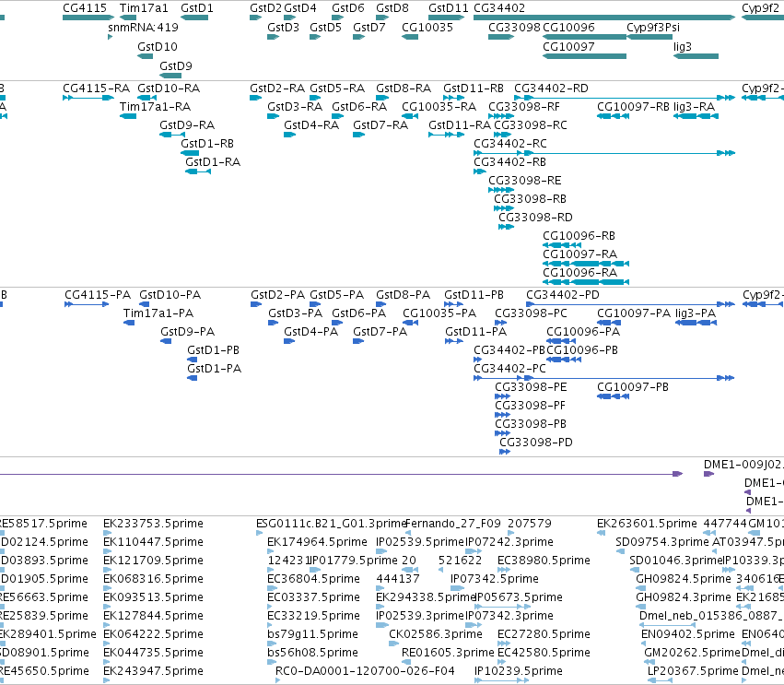Click the GstD1 gene feature

coord(194,18)
